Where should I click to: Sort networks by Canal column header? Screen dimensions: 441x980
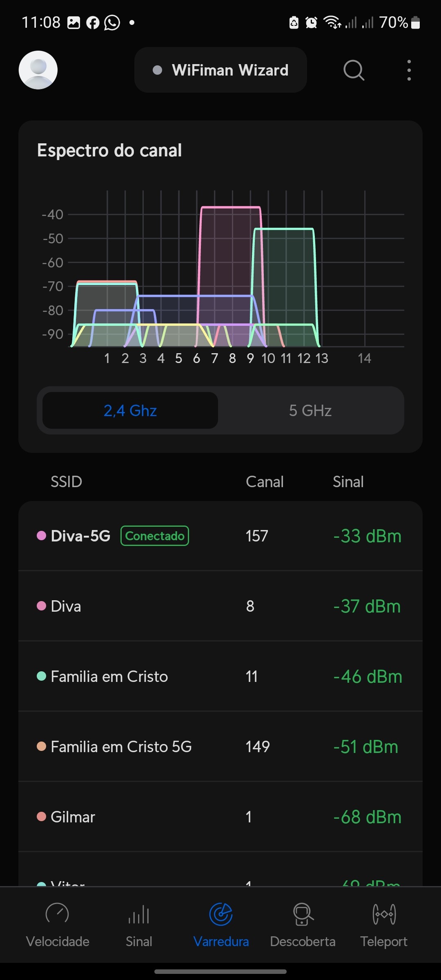(x=265, y=482)
